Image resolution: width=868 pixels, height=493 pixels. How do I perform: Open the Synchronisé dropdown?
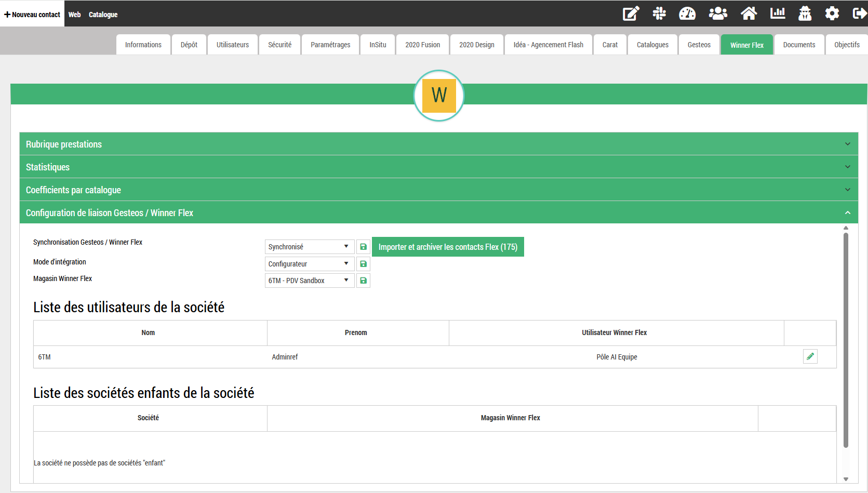[x=309, y=247]
